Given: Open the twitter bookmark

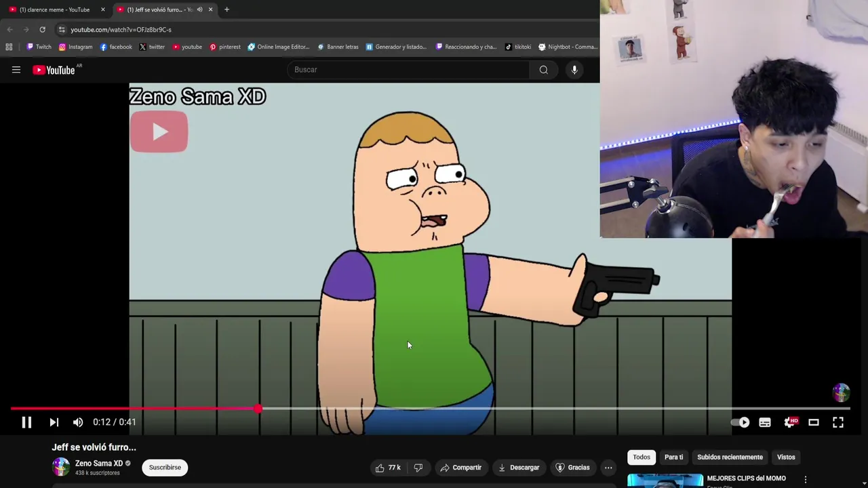Looking at the screenshot, I should [152, 47].
